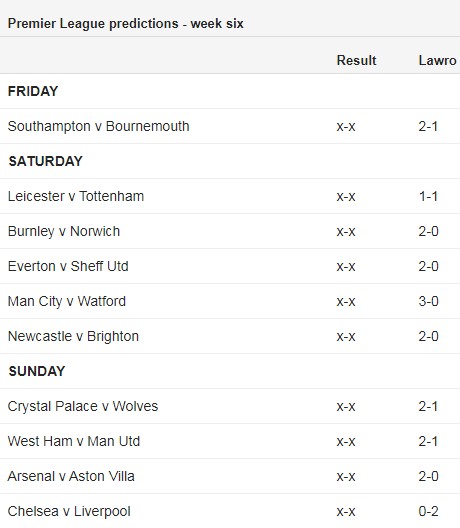Select the Man City v Watford fixture
The height and width of the screenshot is (528, 460).
pos(67,301)
